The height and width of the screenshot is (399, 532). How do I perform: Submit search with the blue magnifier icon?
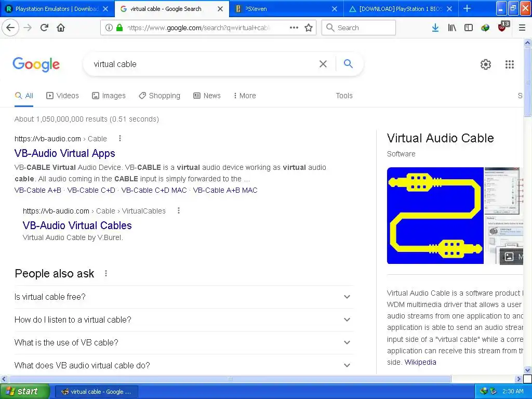348,63
